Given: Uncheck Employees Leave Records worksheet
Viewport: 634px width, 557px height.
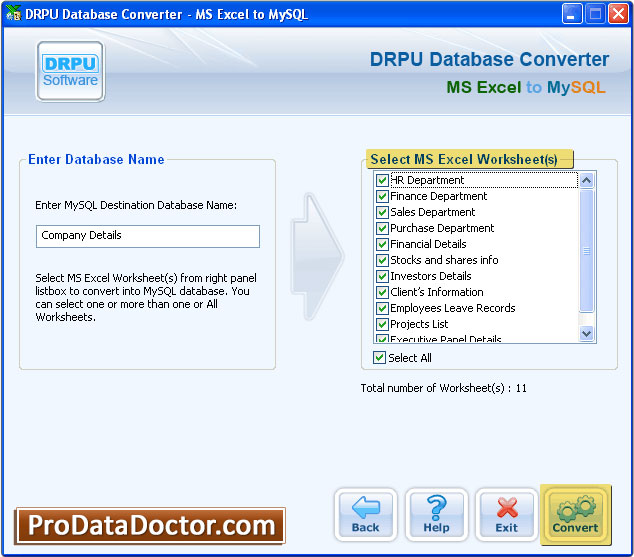Looking at the screenshot, I should click(382, 308).
